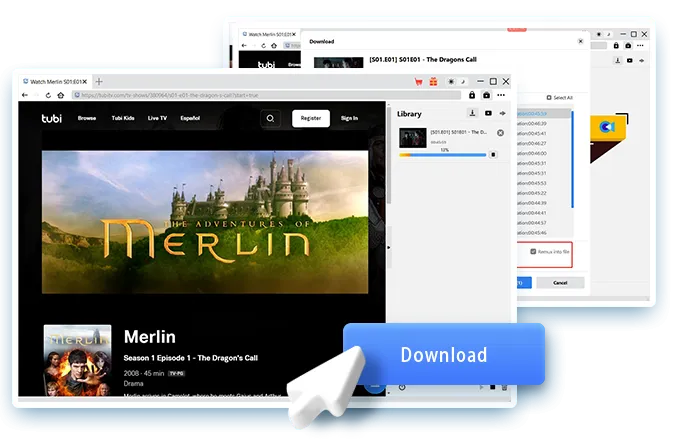Image resolution: width=686 pixels, height=439 pixels.
Task: Open a new tab with plus icon
Action: (99, 81)
